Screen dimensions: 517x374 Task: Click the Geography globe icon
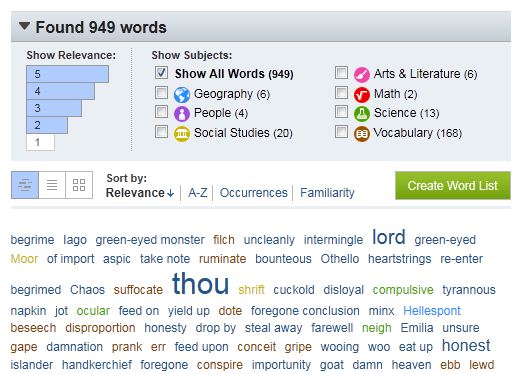(182, 95)
